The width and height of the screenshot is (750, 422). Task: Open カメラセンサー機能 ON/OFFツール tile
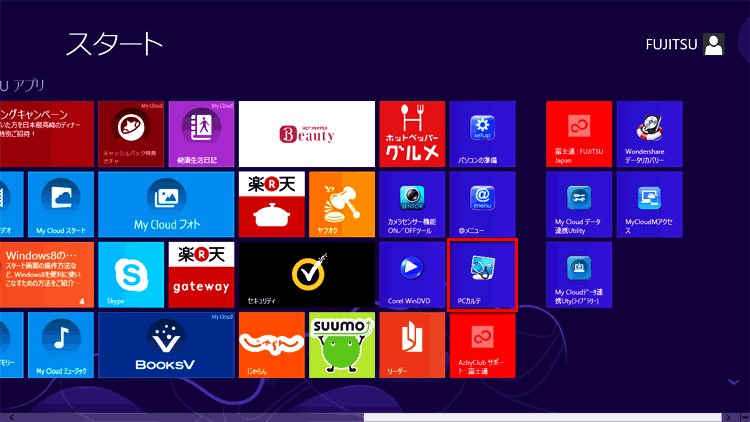(412, 204)
